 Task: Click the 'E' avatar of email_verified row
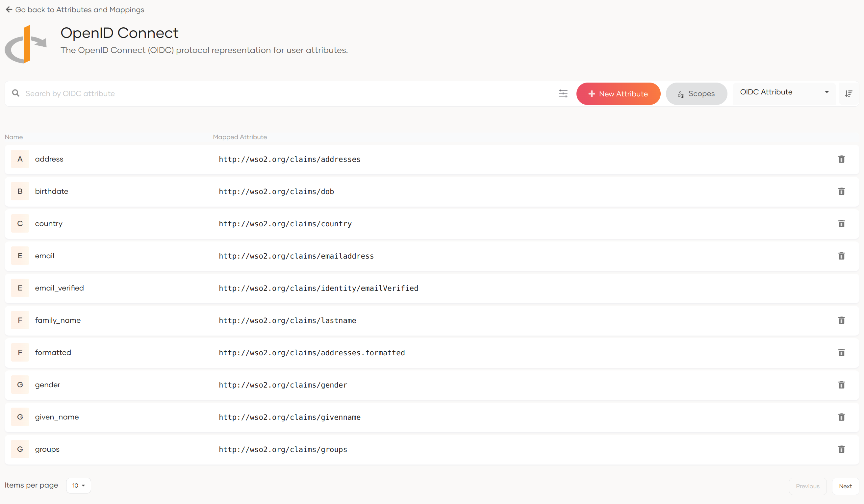click(x=20, y=288)
